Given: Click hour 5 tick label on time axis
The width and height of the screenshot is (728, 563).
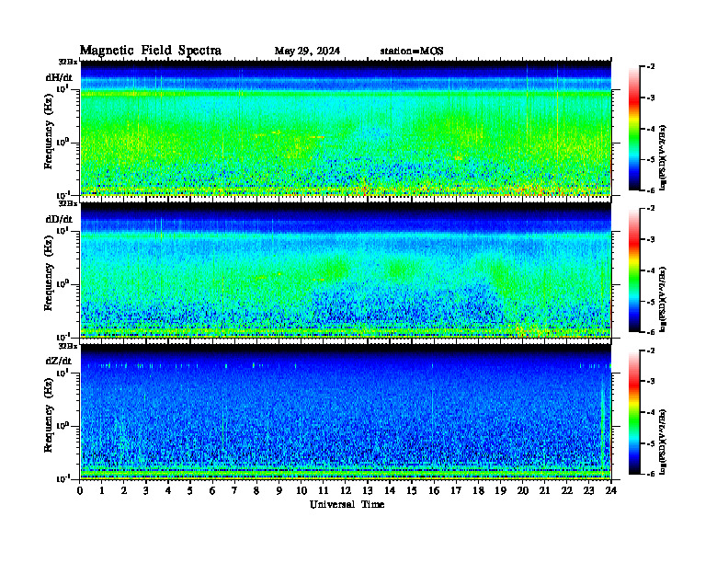Looking at the screenshot, I should tap(190, 491).
